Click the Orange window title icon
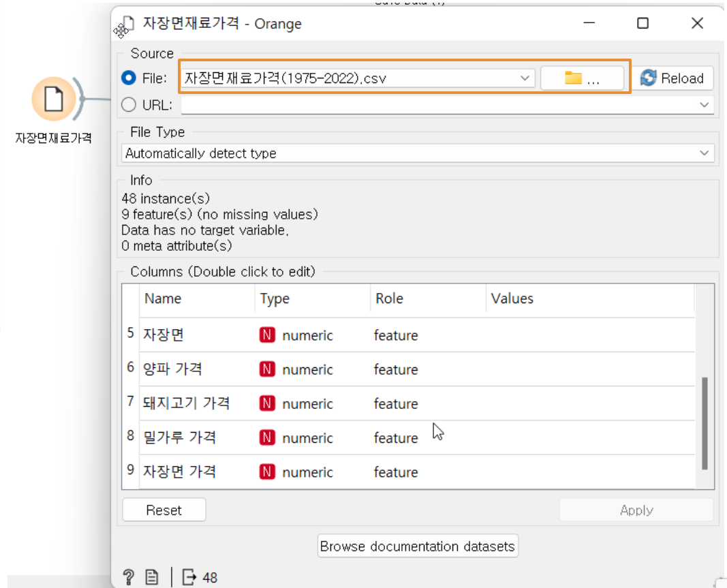 (127, 24)
